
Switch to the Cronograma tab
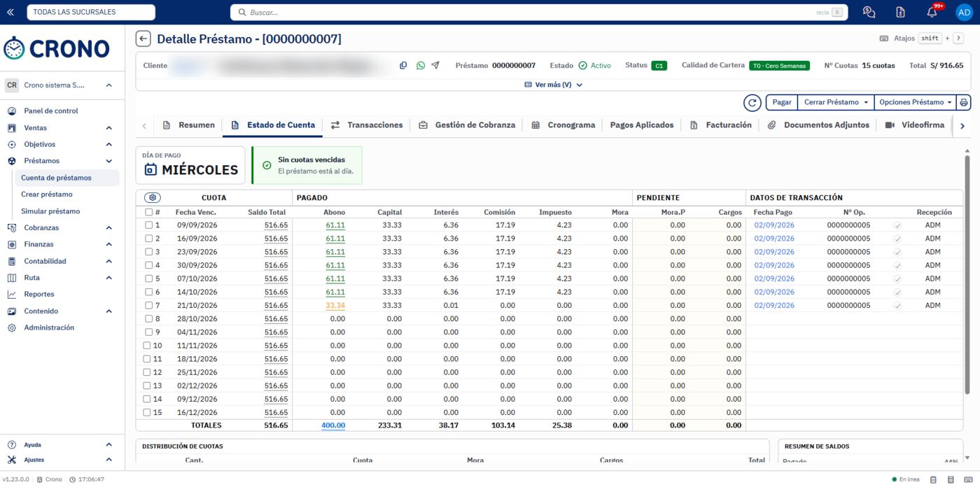click(x=563, y=125)
